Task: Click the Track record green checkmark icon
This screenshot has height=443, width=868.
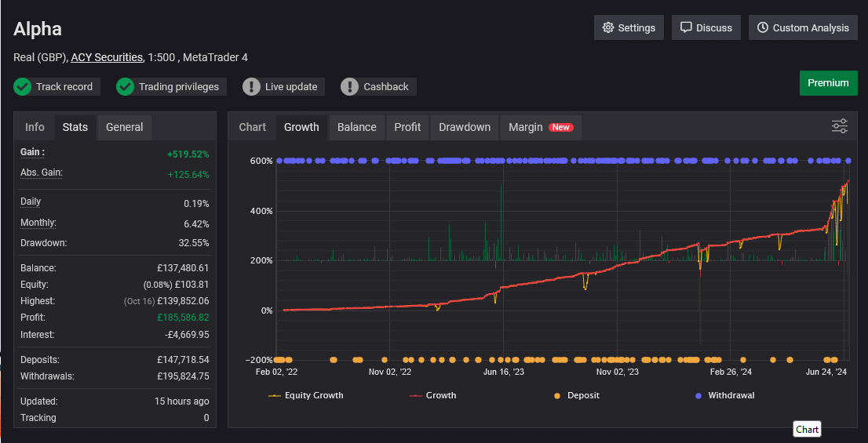Action: pos(23,86)
